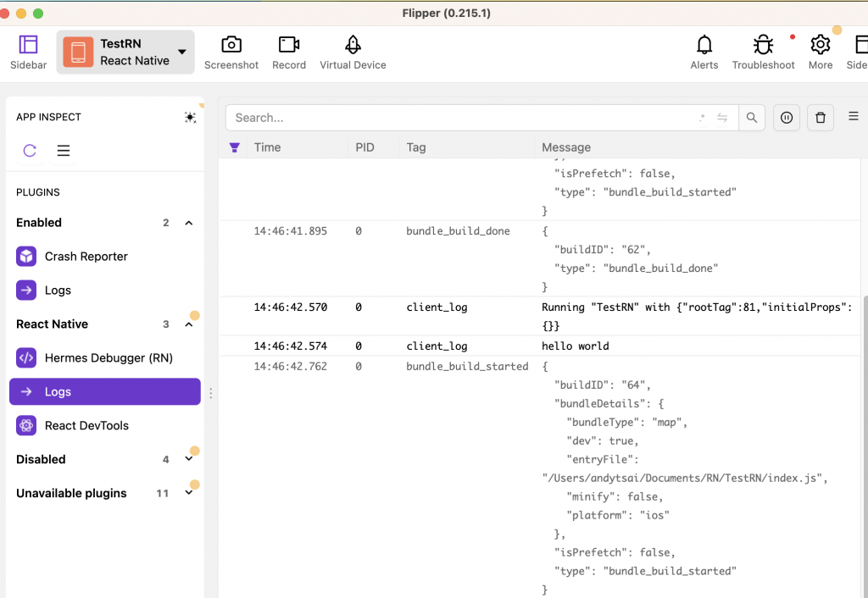Click the "platform": "ios" line
The width and height of the screenshot is (868, 598).
pyautogui.click(x=618, y=516)
